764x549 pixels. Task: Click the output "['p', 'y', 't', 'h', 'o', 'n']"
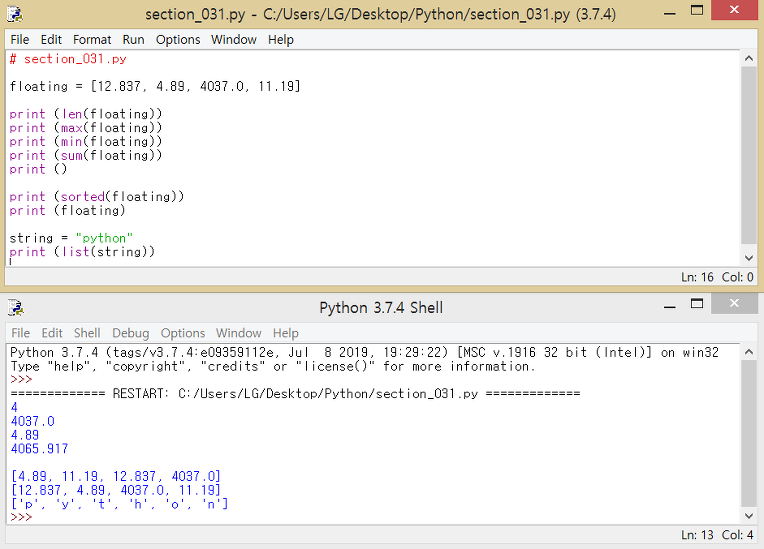pos(119,504)
